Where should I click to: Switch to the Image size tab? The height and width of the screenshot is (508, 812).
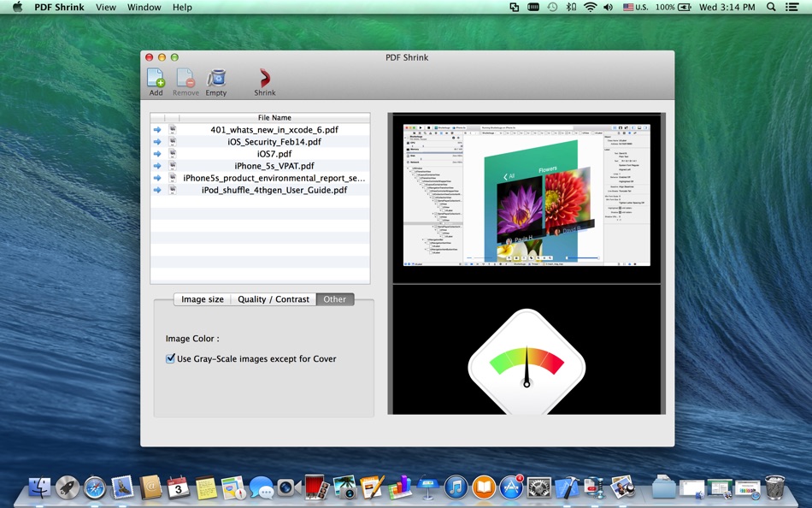202,299
